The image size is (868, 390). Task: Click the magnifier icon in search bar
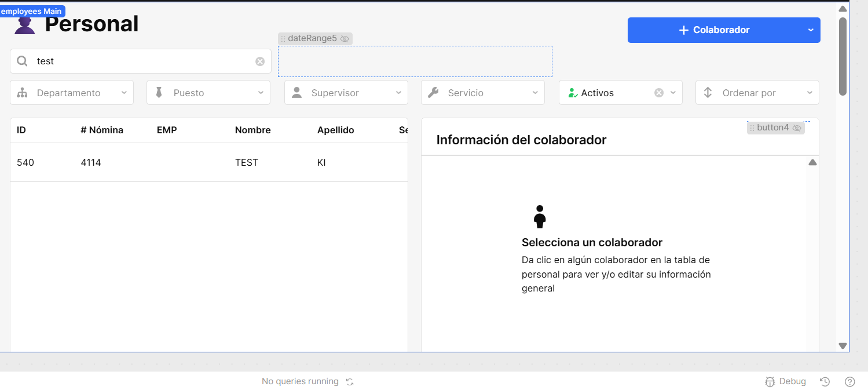(21, 60)
